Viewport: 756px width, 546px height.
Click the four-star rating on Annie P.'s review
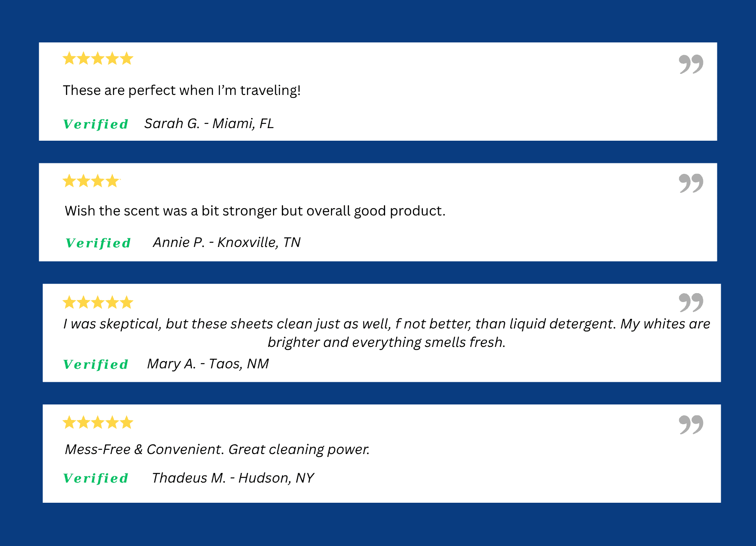point(91,181)
